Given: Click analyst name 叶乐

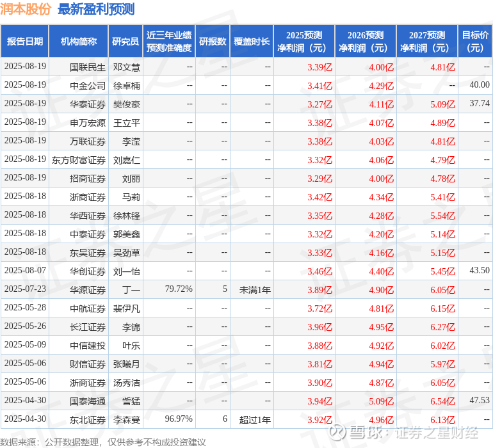Looking at the screenshot, I should tap(131, 345).
